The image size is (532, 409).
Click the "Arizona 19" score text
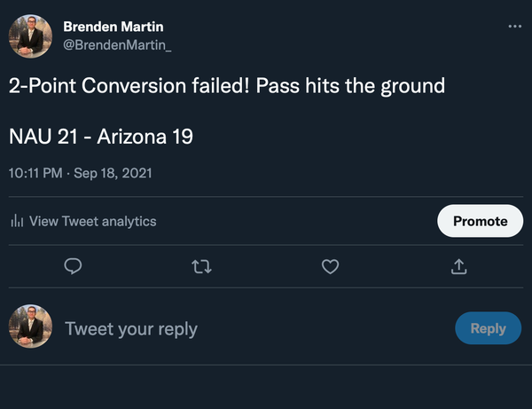pyautogui.click(x=145, y=137)
